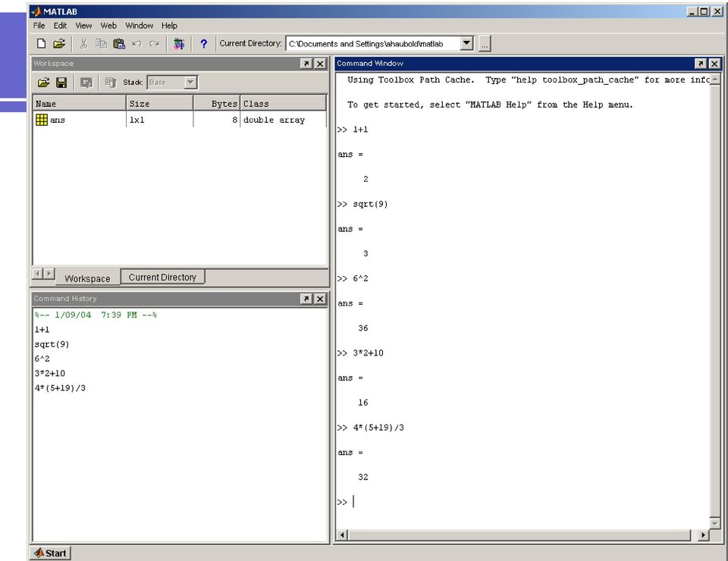Load a data file in the Workspace toolbar
This screenshot has width=728, height=561.
click(x=44, y=83)
